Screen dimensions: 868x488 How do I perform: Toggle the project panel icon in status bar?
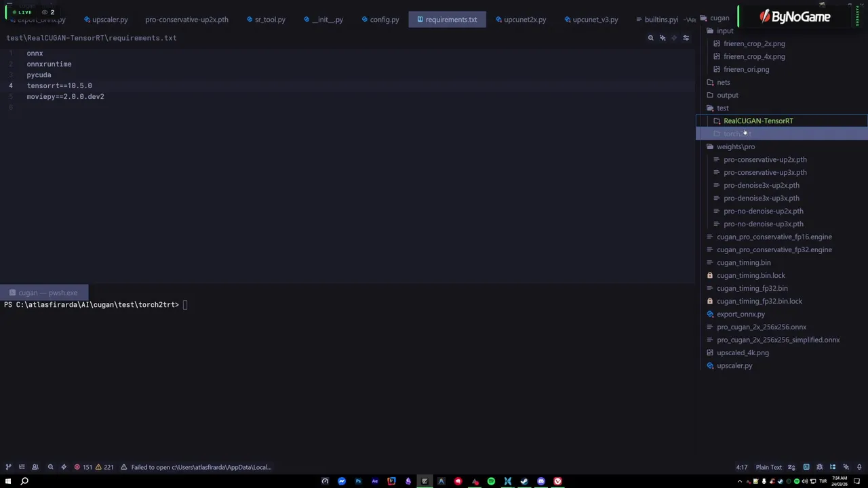pos(8,467)
